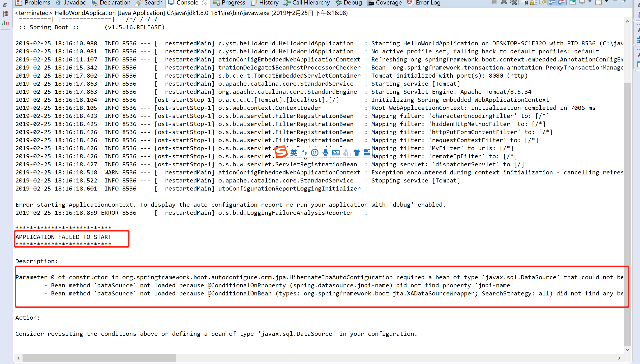Click Sogou microphone voice input icon
This screenshot has height=364, width=640.
[x=325, y=152]
